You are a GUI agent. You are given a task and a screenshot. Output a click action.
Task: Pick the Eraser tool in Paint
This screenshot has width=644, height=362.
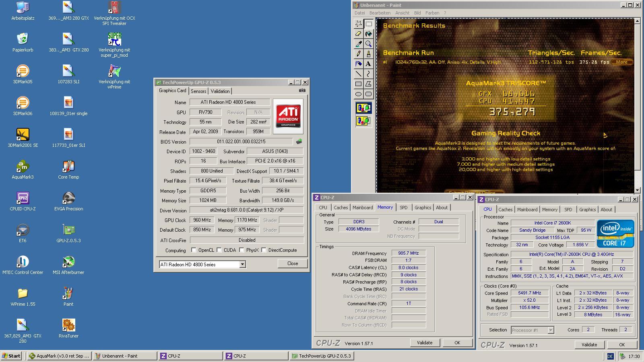358,34
